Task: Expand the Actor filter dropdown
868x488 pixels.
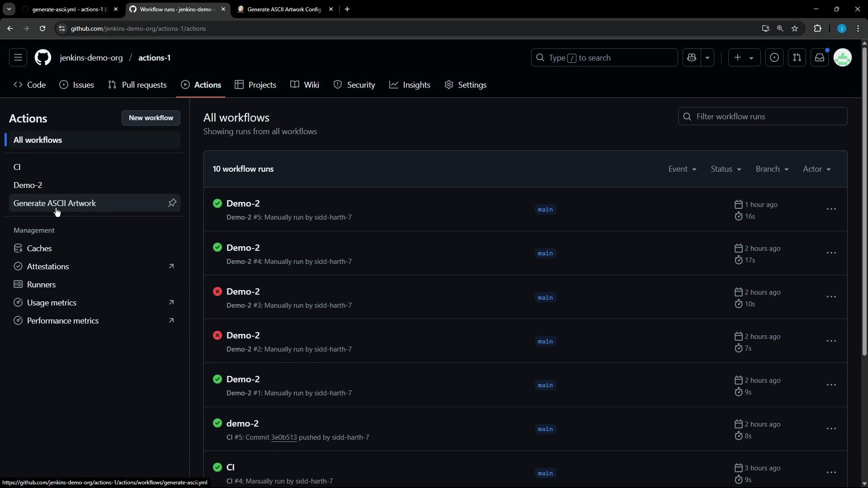Action: click(x=817, y=169)
